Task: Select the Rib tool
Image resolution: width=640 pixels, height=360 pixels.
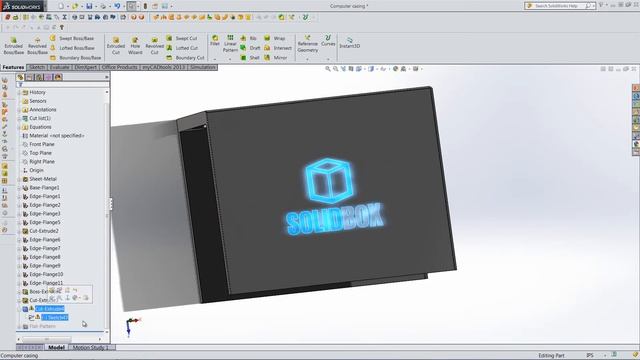Action: point(249,38)
